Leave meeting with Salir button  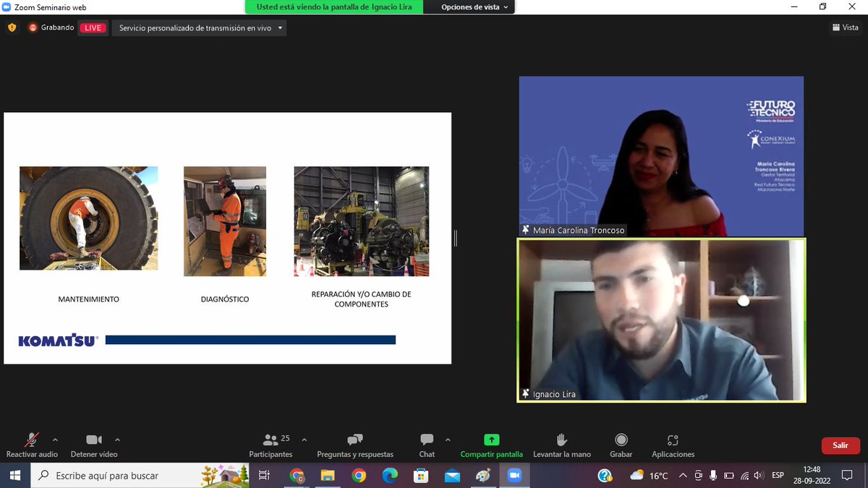tap(841, 445)
